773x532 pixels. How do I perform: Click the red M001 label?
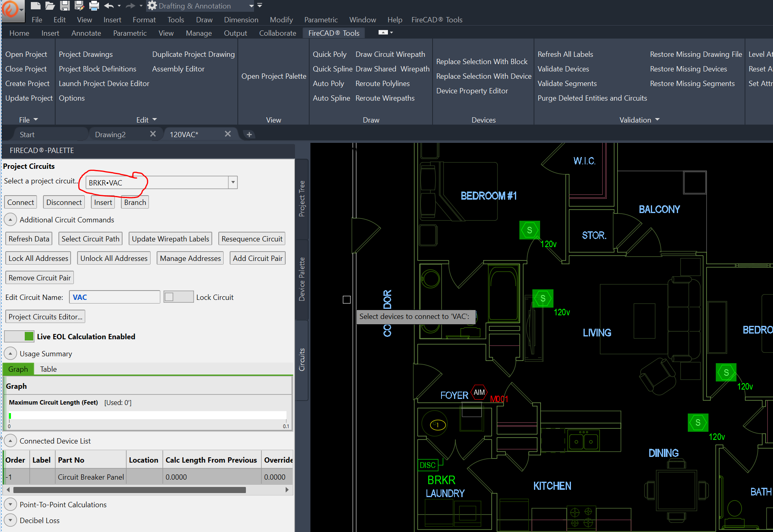[499, 399]
